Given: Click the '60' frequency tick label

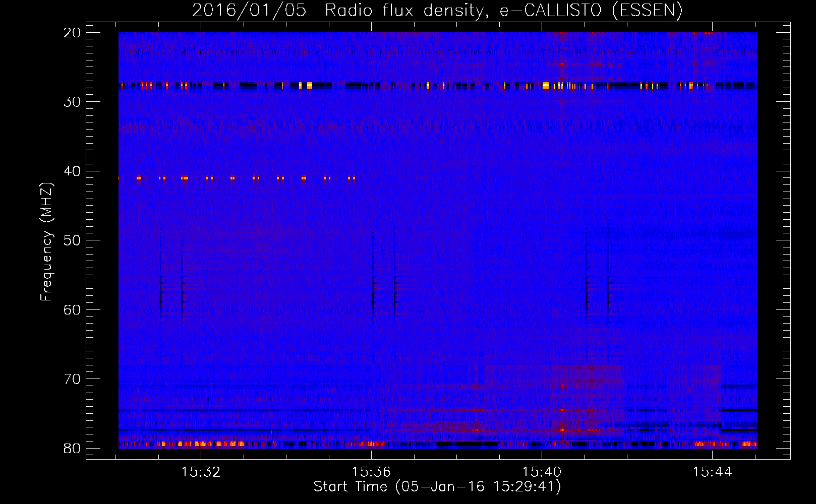Looking at the screenshot, I should (x=73, y=310).
